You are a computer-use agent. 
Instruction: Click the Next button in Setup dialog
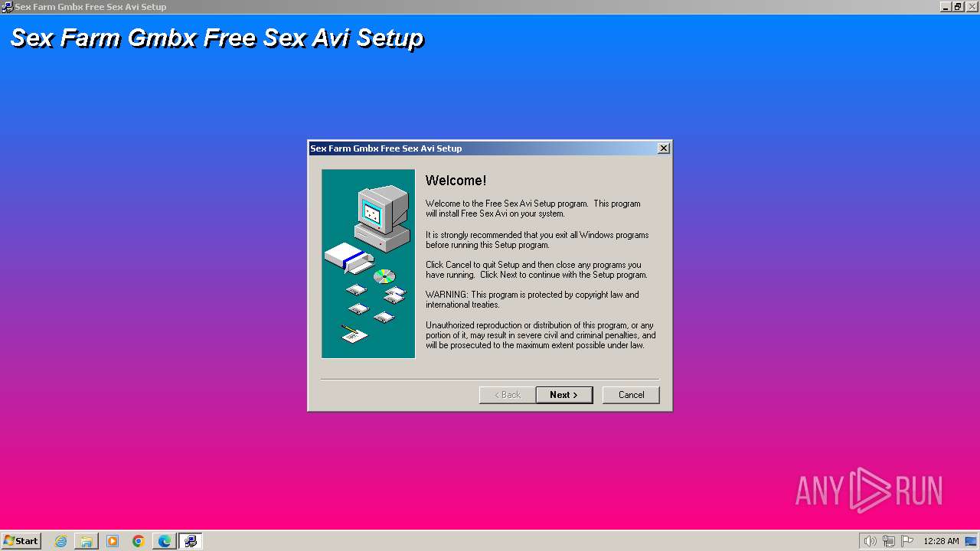[x=564, y=395]
